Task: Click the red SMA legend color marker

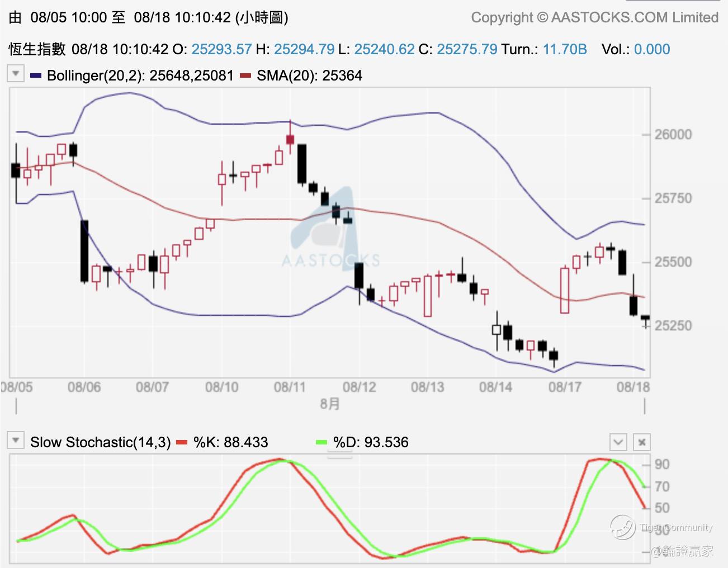Action: pyautogui.click(x=245, y=75)
